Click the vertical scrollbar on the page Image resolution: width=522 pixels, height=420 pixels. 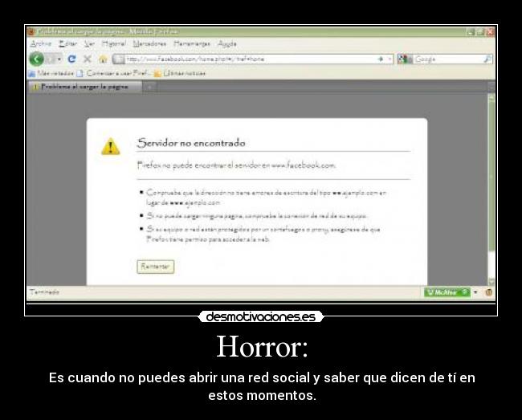491,177
